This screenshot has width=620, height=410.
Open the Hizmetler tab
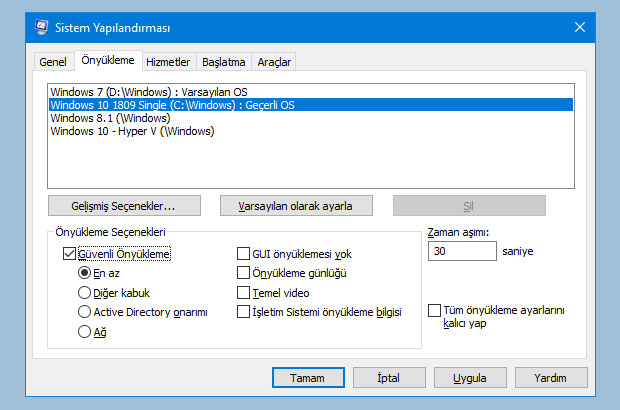pyautogui.click(x=168, y=62)
